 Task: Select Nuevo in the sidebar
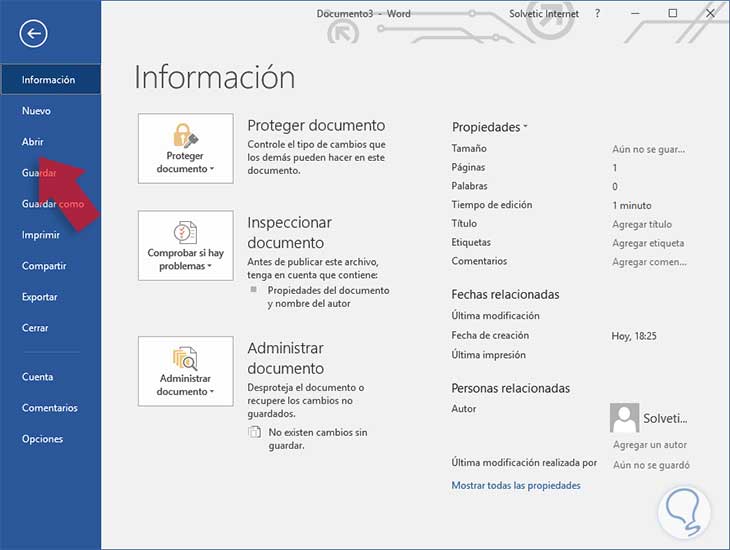[x=36, y=111]
